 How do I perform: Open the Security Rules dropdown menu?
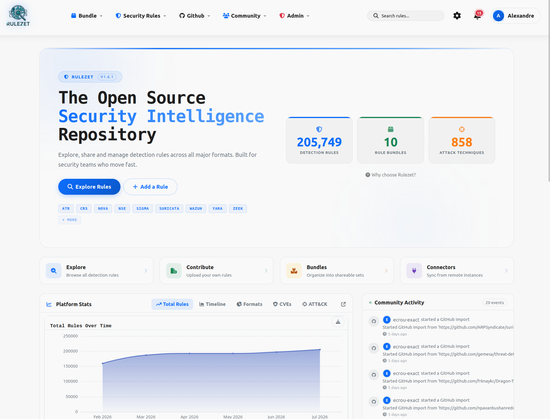click(x=141, y=16)
